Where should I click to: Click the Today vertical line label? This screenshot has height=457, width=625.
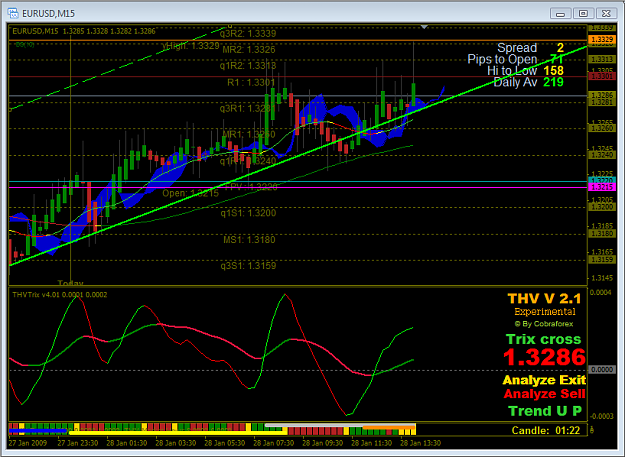71,282
